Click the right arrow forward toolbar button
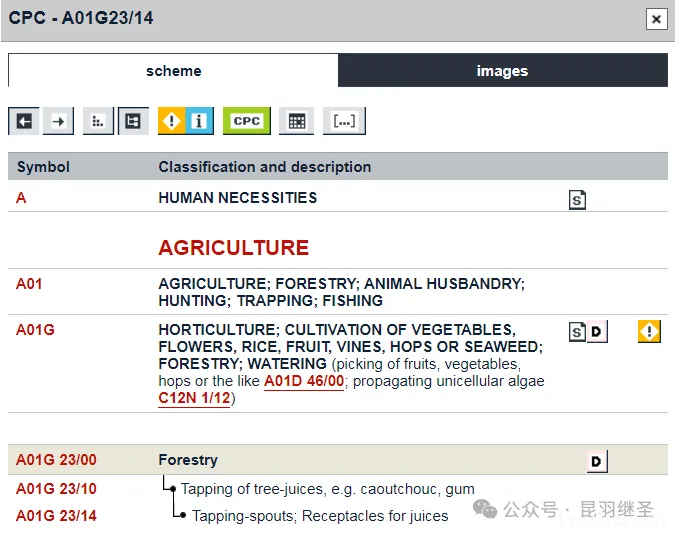 click(x=58, y=121)
